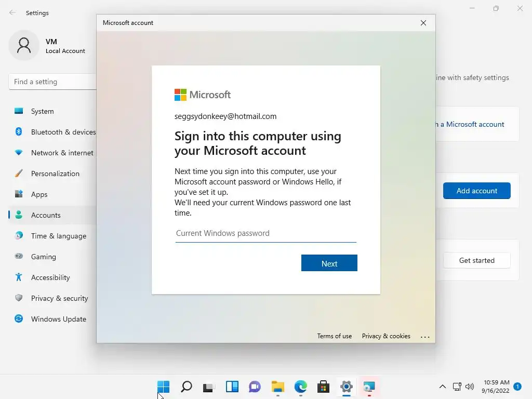Click the Settings gear taskbar icon
This screenshot has width=532, height=399.
347,387
